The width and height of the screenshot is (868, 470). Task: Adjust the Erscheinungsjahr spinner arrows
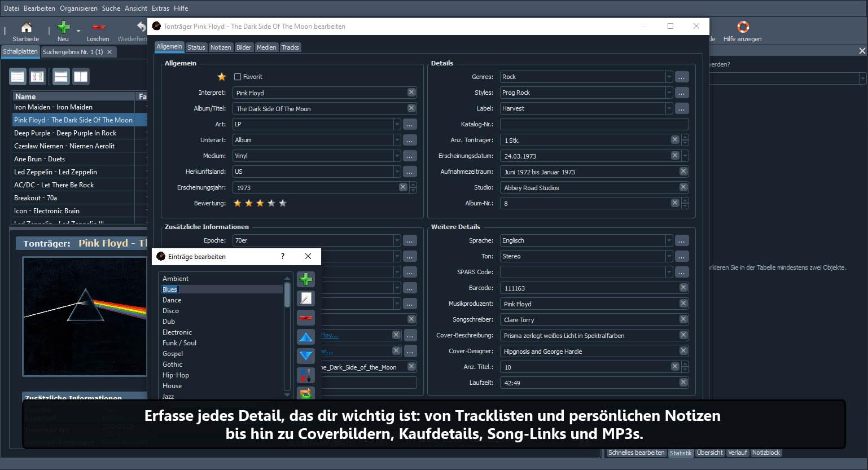click(x=413, y=187)
